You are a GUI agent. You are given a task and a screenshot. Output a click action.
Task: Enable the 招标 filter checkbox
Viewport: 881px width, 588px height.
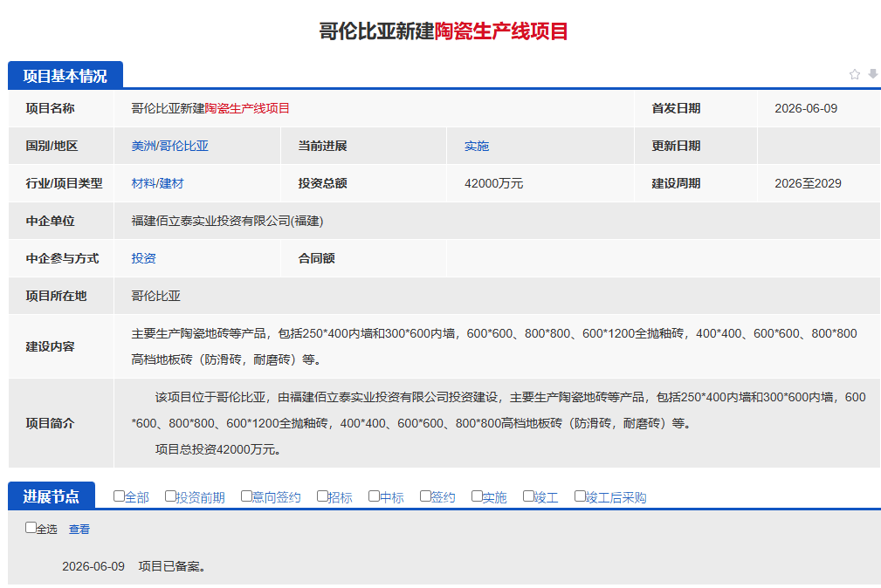(322, 496)
